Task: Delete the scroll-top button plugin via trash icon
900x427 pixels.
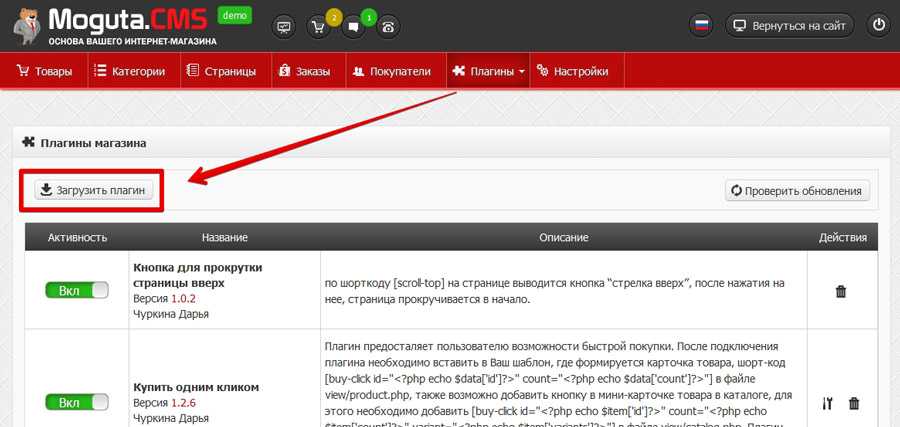Action: pyautogui.click(x=840, y=292)
